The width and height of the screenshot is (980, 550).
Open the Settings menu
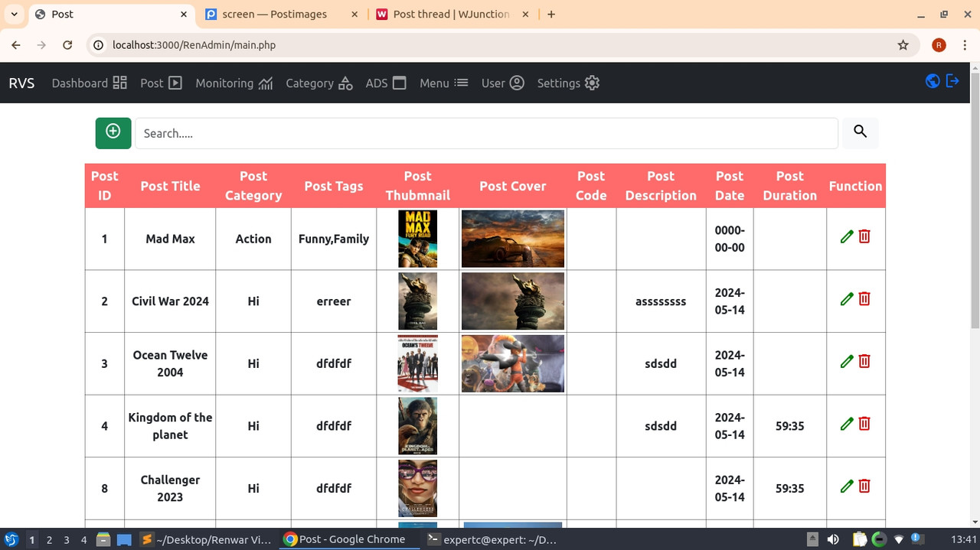coord(567,83)
